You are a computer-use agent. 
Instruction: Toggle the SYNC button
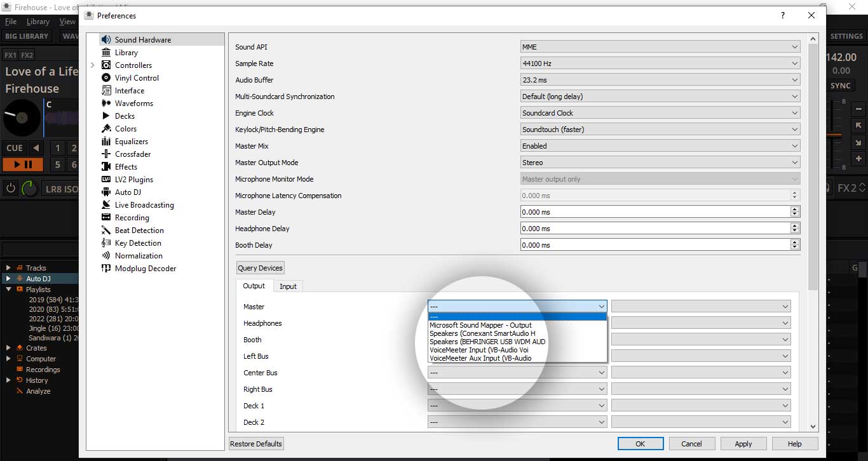click(x=840, y=86)
